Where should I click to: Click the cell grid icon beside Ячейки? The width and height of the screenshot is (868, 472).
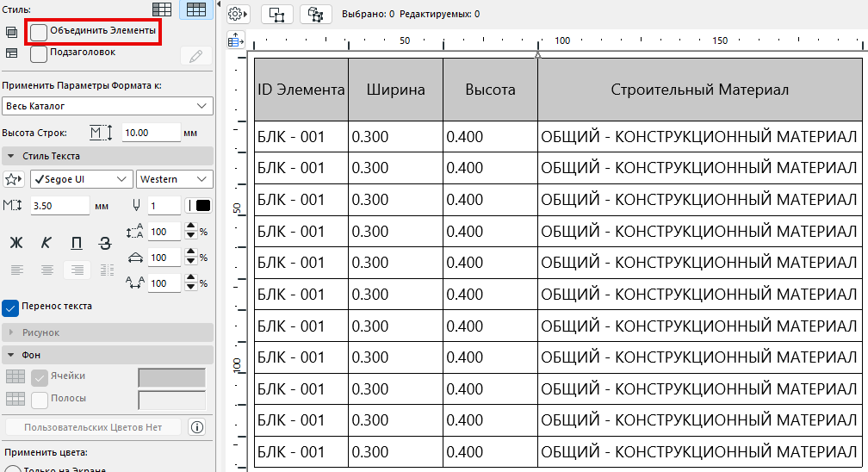(x=15, y=376)
